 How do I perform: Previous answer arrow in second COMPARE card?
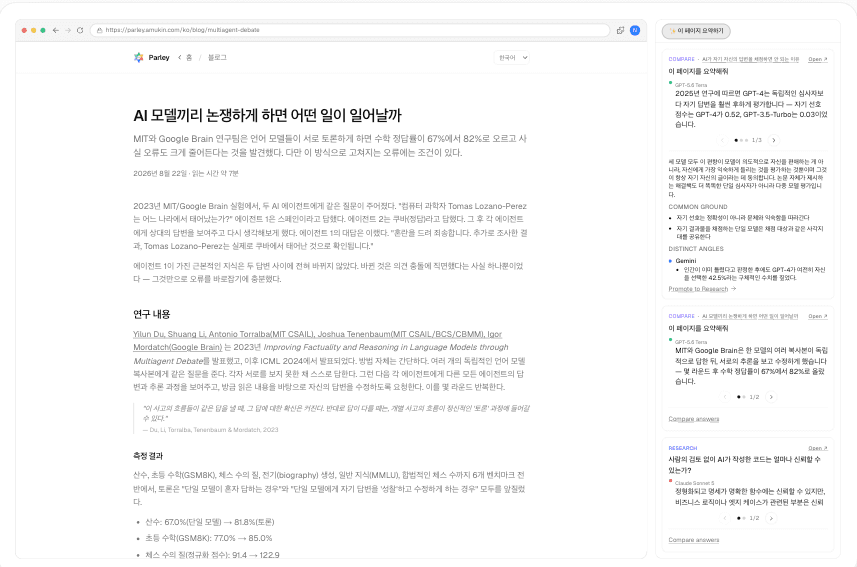[x=725, y=397]
